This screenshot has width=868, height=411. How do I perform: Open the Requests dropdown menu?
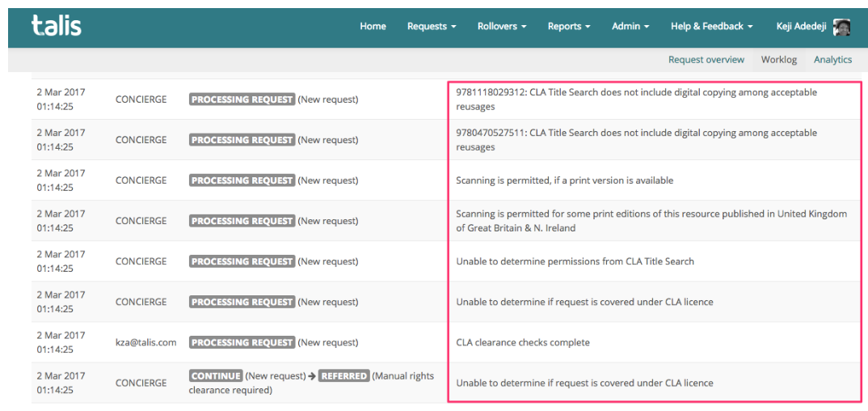[432, 26]
